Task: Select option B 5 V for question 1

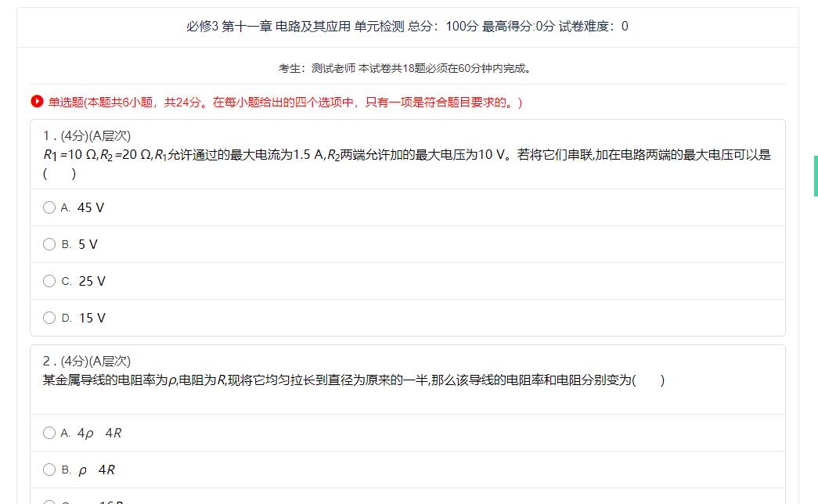Action: [x=49, y=244]
